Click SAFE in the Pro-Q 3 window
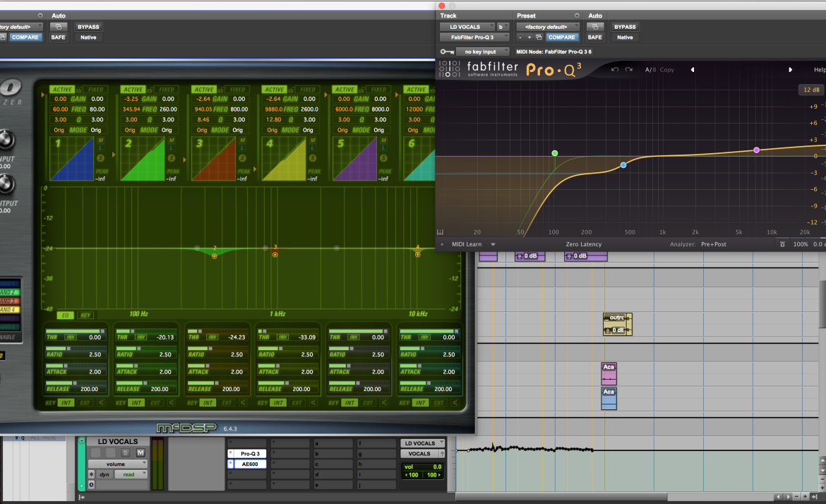 (x=594, y=37)
